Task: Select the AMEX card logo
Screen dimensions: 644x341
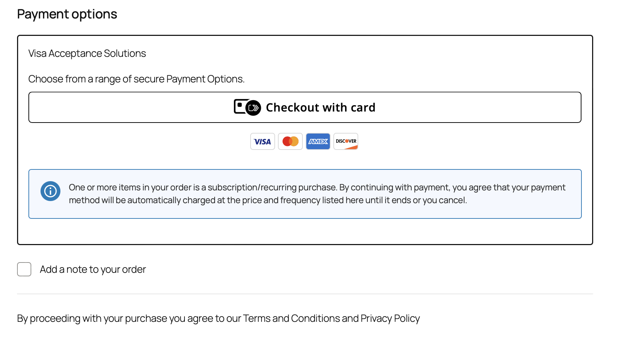Action: click(x=318, y=141)
